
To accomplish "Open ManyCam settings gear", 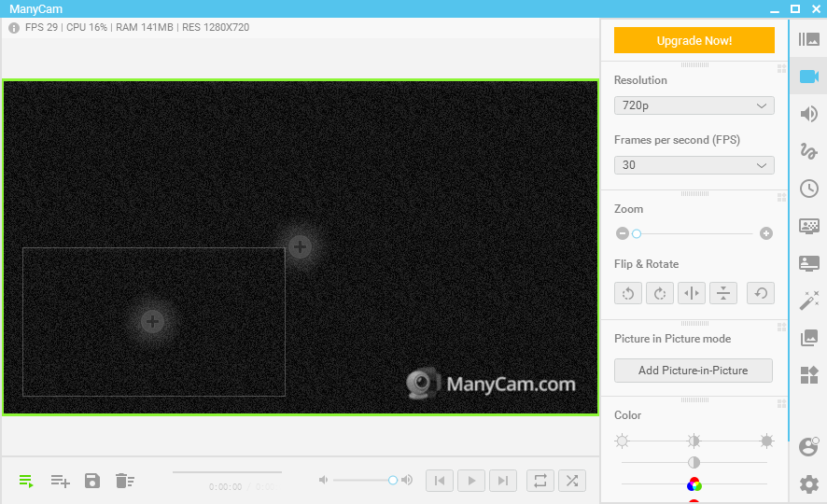I will [808, 484].
